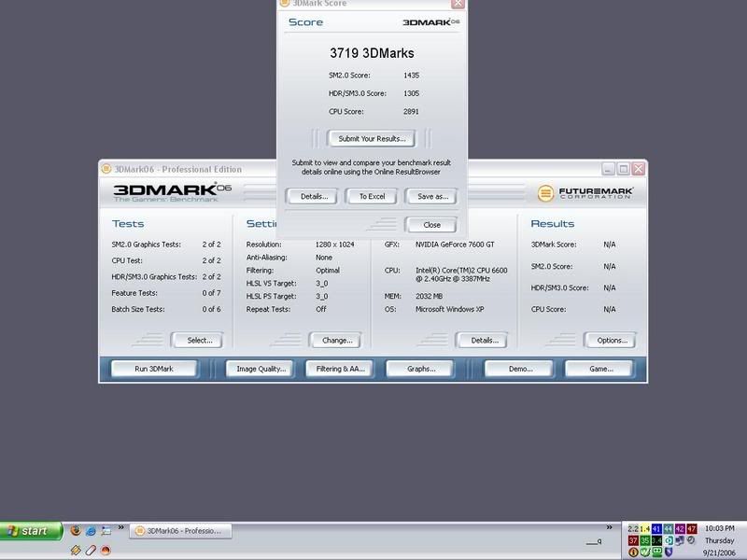Export results with To Excel button
Image resolution: width=747 pixels, height=560 pixels.
click(x=372, y=196)
